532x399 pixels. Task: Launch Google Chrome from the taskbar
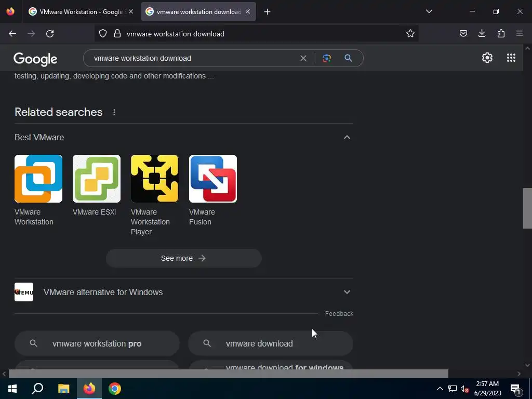[115, 389]
